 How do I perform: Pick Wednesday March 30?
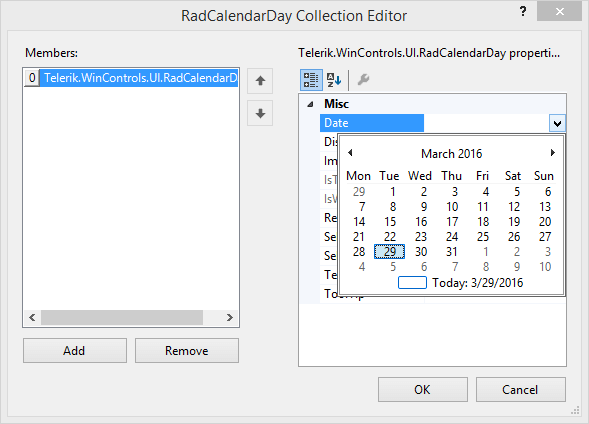[421, 252]
